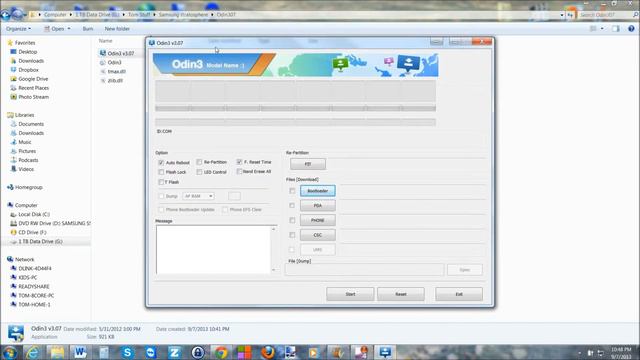Open network device READYSHARE
The image size is (640, 360).
click(30, 287)
